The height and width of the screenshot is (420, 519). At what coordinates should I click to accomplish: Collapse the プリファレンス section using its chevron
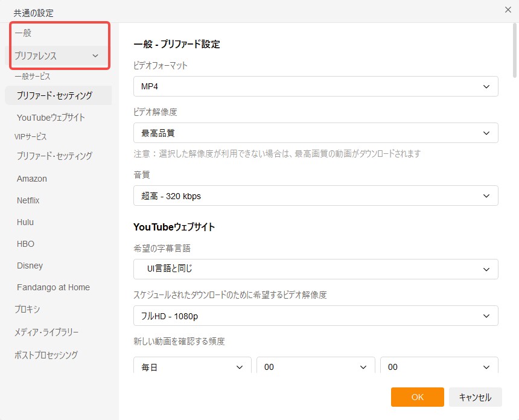click(95, 55)
